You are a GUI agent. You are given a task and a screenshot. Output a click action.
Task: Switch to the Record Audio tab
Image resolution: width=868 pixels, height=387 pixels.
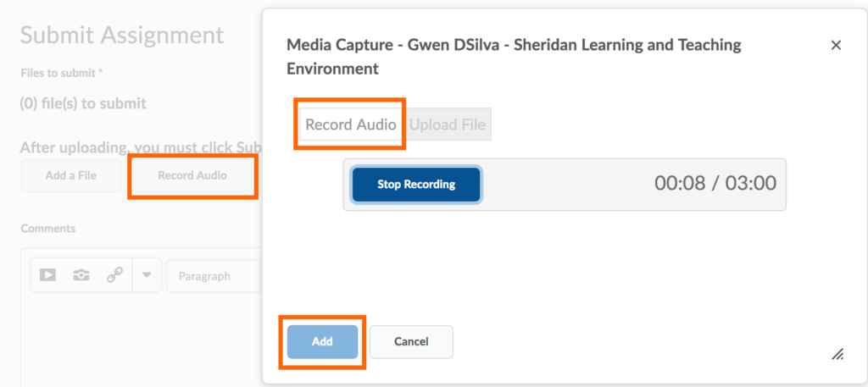(350, 124)
